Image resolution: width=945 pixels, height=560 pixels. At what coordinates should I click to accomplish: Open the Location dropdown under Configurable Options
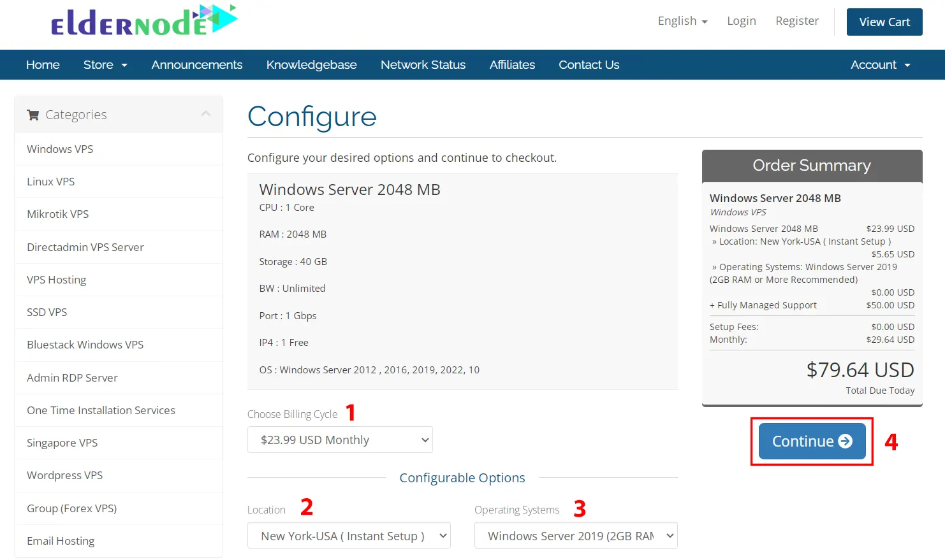348,535
